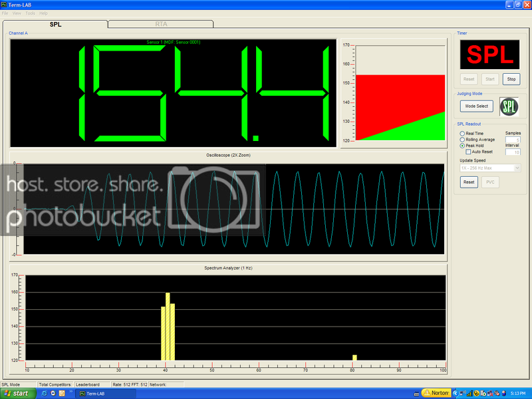Click the 'Total Competitors:' status bar entry
The height and width of the screenshot is (399, 532).
tap(55, 384)
